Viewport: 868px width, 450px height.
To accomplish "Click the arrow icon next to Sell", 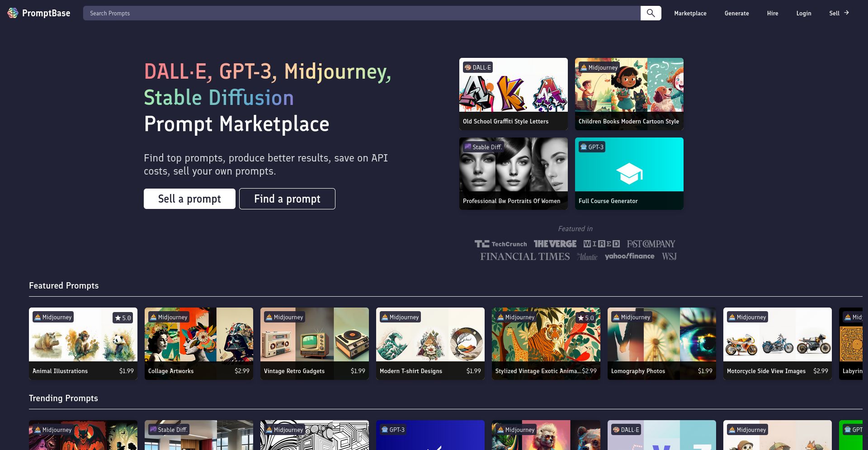I will [x=846, y=13].
